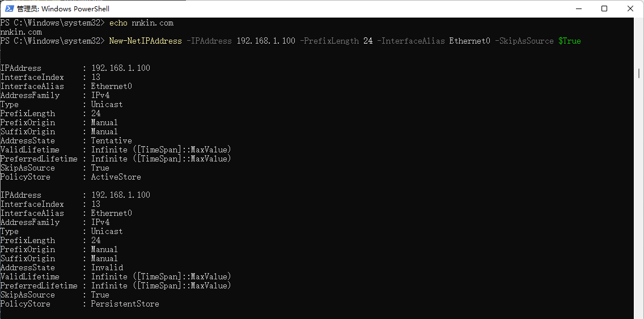The width and height of the screenshot is (644, 319).
Task: Close the PowerShell window
Action: (x=630, y=8)
